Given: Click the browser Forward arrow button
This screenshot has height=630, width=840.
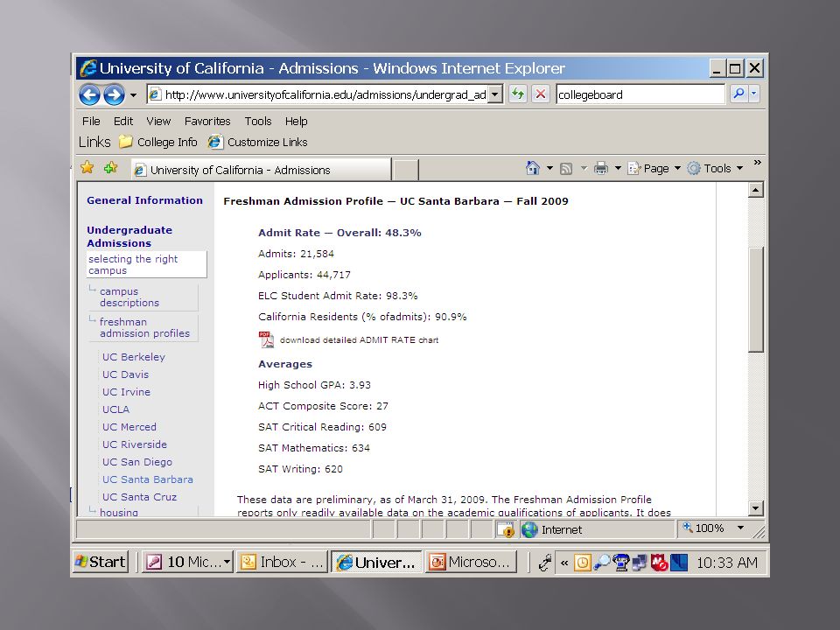Looking at the screenshot, I should [x=114, y=94].
